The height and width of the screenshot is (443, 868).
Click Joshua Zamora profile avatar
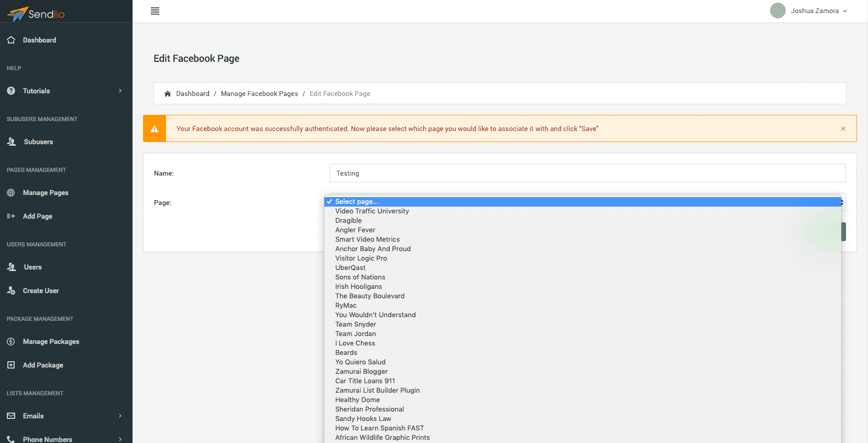tap(778, 10)
